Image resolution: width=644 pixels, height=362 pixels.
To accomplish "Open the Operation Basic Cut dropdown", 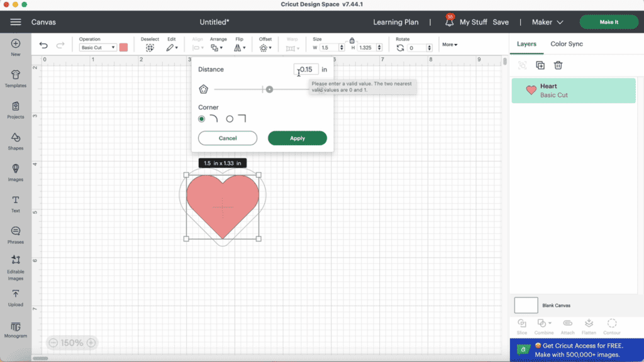I will click(x=97, y=48).
